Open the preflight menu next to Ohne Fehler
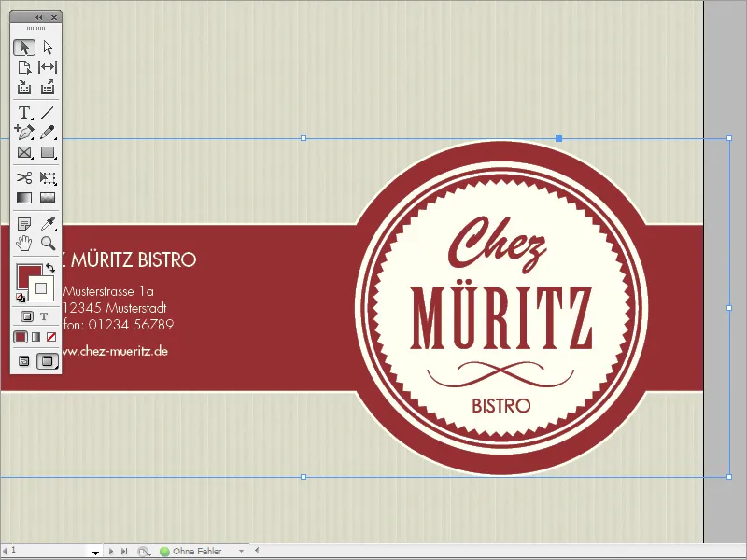The width and height of the screenshot is (747, 560). (241, 551)
